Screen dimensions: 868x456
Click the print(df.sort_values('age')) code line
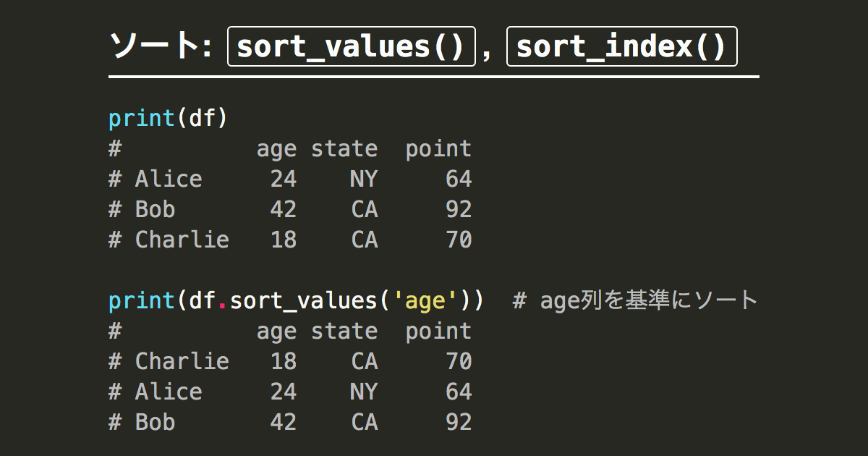(297, 300)
